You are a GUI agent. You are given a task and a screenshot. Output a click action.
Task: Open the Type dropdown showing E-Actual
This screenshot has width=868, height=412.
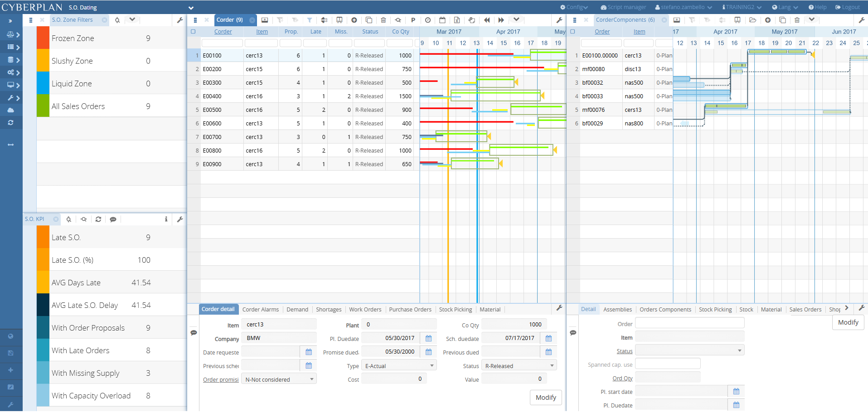398,365
